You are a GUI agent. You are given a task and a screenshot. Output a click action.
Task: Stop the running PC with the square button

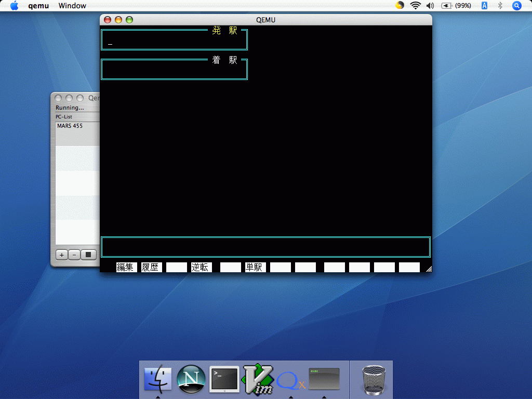pos(88,255)
